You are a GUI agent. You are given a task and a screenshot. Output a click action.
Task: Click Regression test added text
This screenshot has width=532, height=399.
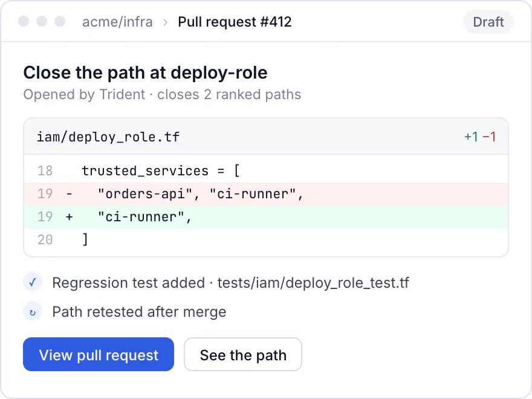tap(231, 283)
